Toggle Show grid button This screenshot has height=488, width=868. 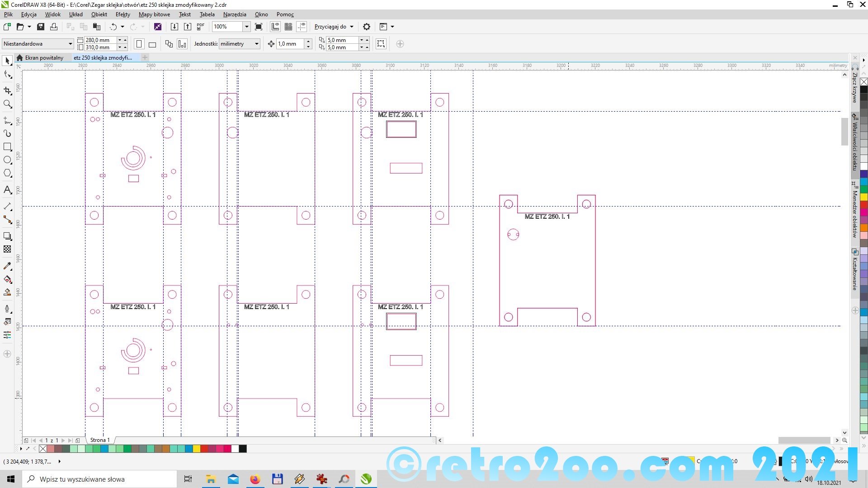coord(288,27)
